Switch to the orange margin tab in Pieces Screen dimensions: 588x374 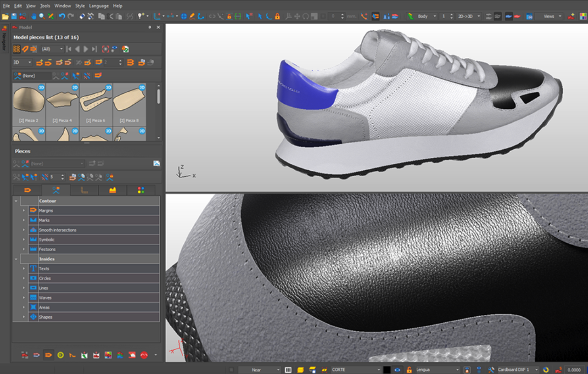(x=27, y=190)
